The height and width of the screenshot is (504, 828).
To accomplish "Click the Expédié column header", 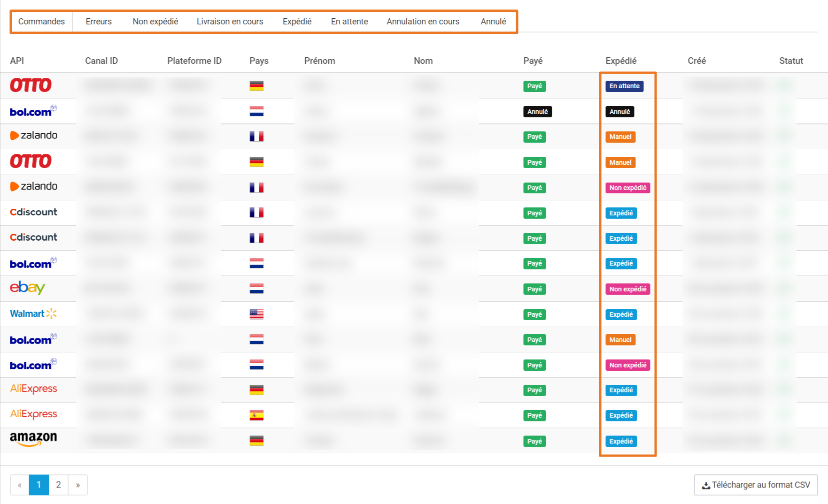I will pyautogui.click(x=621, y=61).
